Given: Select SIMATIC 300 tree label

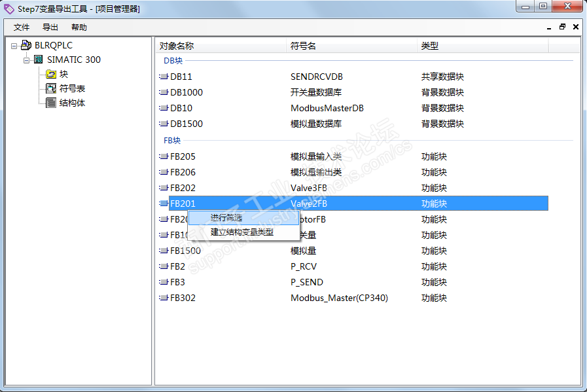Looking at the screenshot, I should (74, 60).
